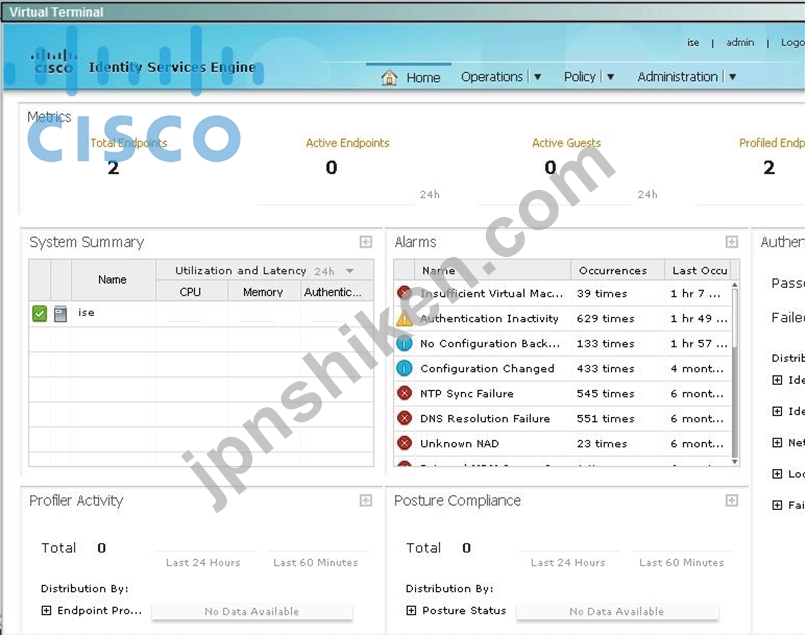805x635 pixels.
Task: Open the Policy menu
Action: point(580,77)
